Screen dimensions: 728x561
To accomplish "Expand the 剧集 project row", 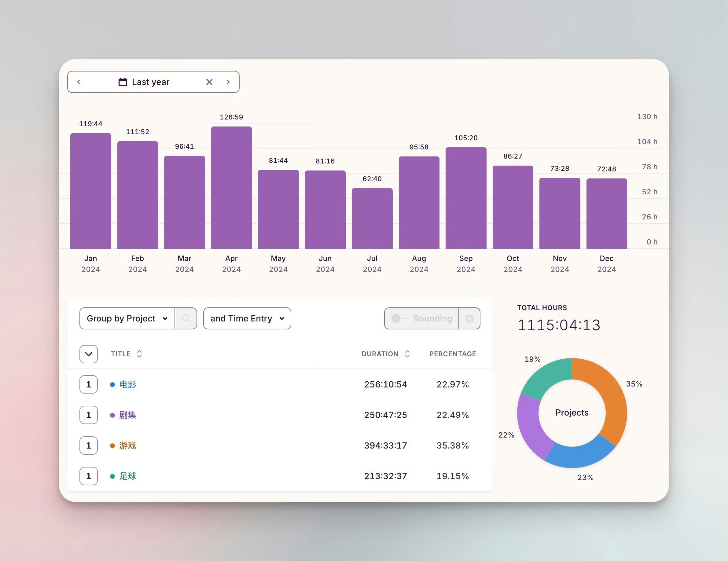I will (x=89, y=415).
